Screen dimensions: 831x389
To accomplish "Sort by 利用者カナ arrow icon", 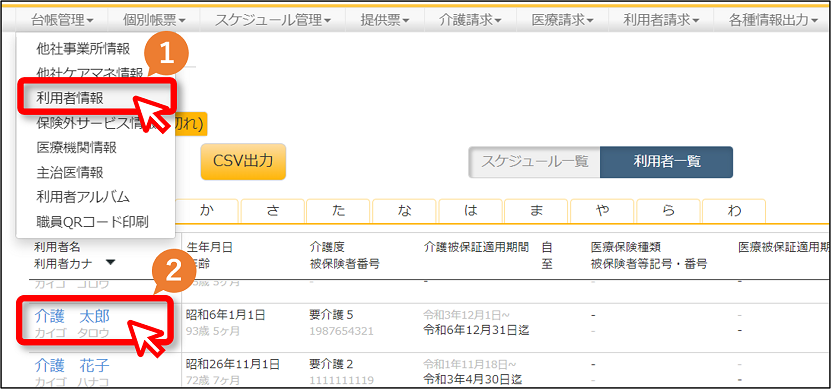I will pos(110,262).
